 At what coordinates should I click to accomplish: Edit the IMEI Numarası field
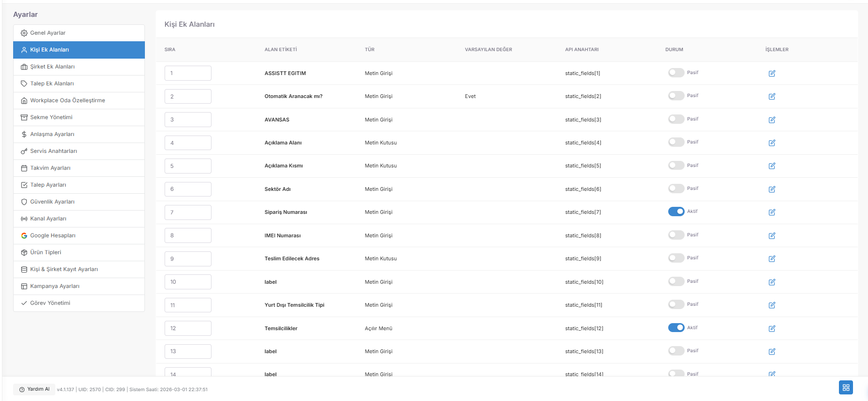[772, 235]
